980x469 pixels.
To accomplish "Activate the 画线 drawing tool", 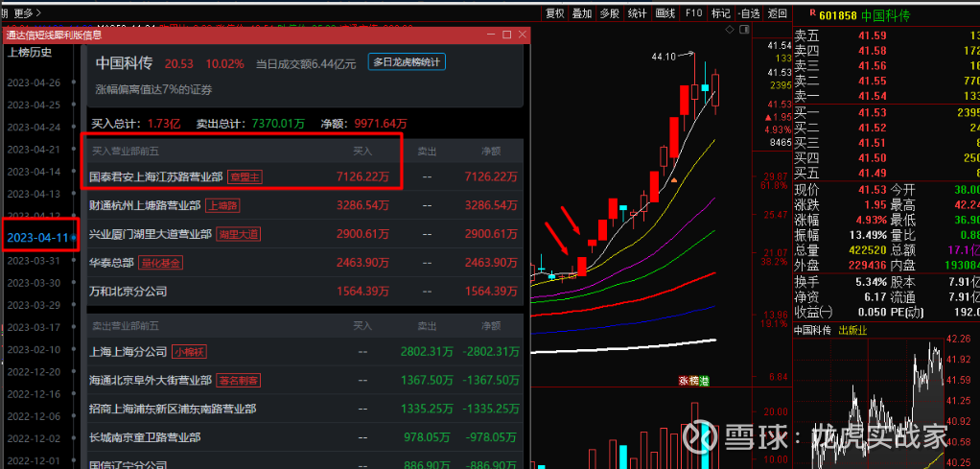I will (665, 13).
